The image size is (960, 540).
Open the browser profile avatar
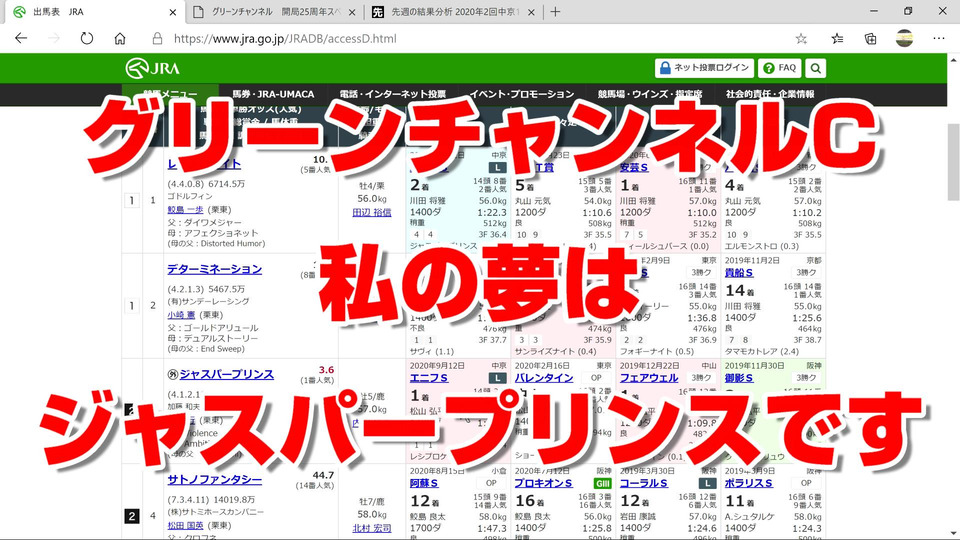tap(904, 39)
